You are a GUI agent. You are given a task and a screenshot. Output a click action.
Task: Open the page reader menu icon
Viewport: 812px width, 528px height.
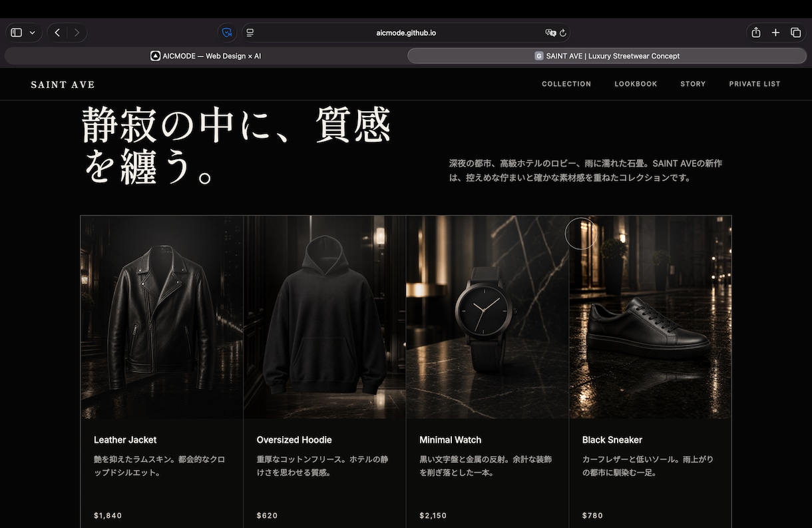pos(250,33)
